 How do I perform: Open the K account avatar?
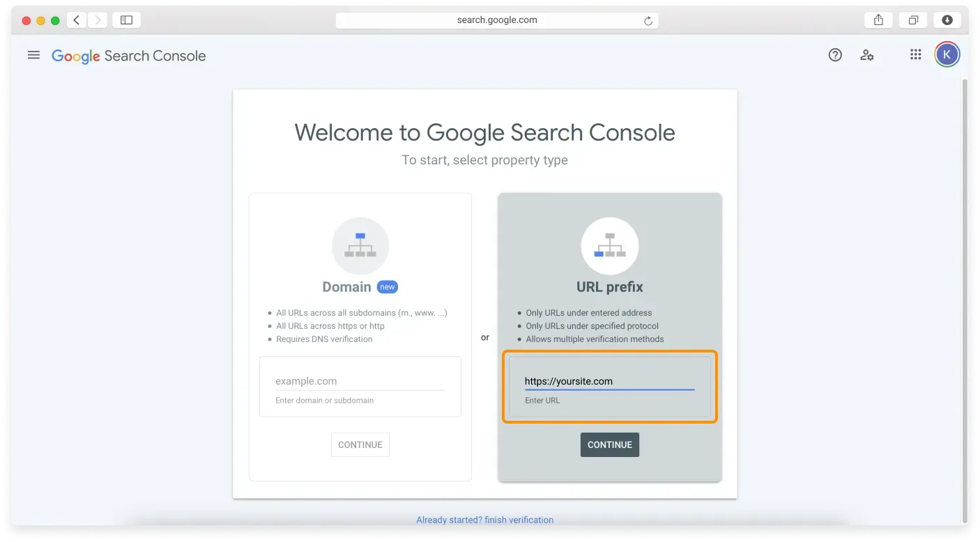(x=947, y=54)
